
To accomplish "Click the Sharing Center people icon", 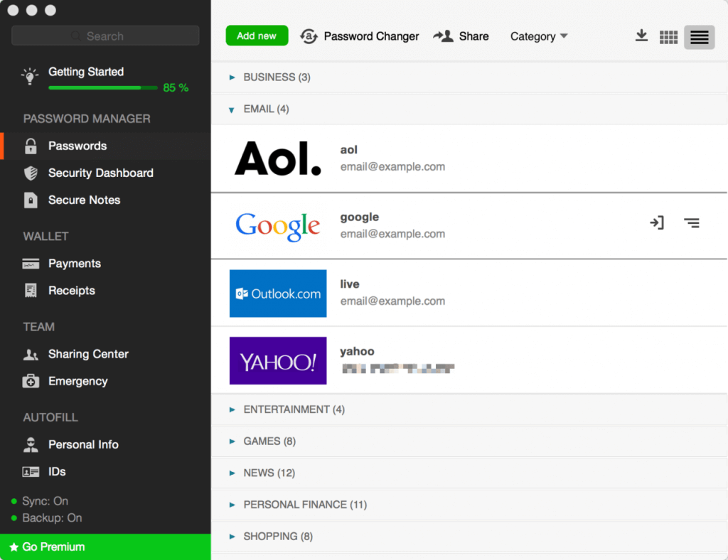I will click(31, 355).
